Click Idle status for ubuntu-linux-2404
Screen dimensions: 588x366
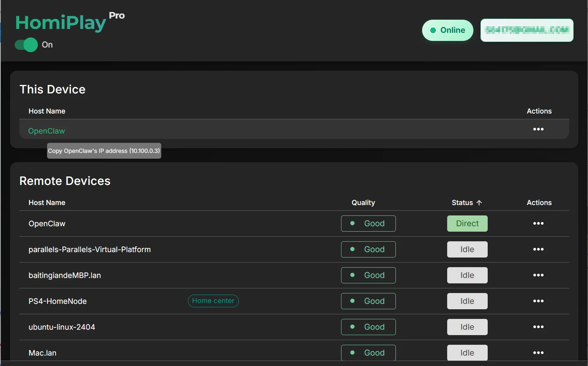coord(467,327)
